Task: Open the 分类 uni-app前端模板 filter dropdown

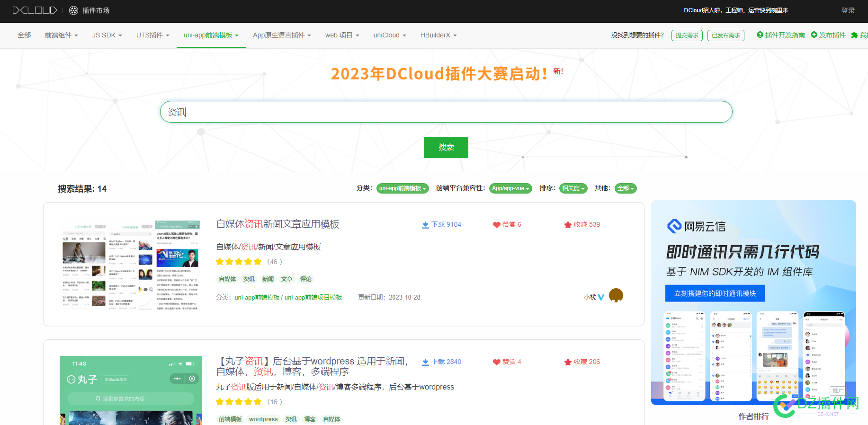Action: click(403, 188)
